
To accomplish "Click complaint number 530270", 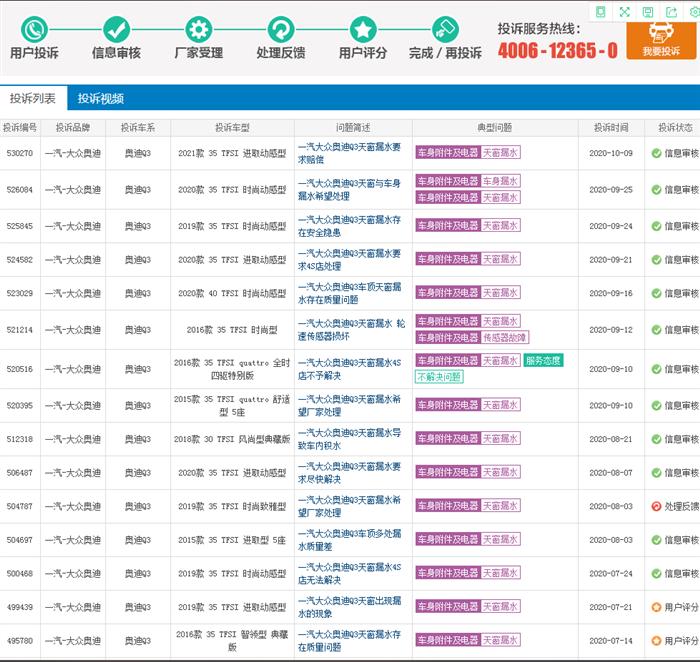I will tap(20, 153).
